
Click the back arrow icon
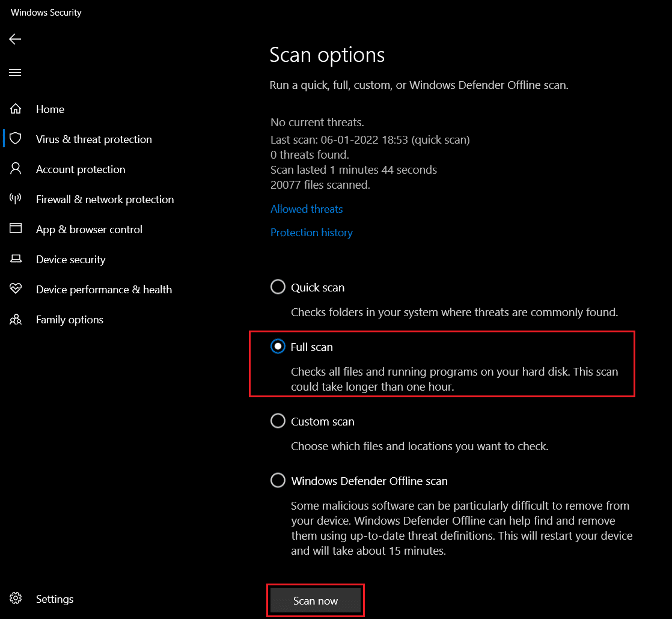15,39
